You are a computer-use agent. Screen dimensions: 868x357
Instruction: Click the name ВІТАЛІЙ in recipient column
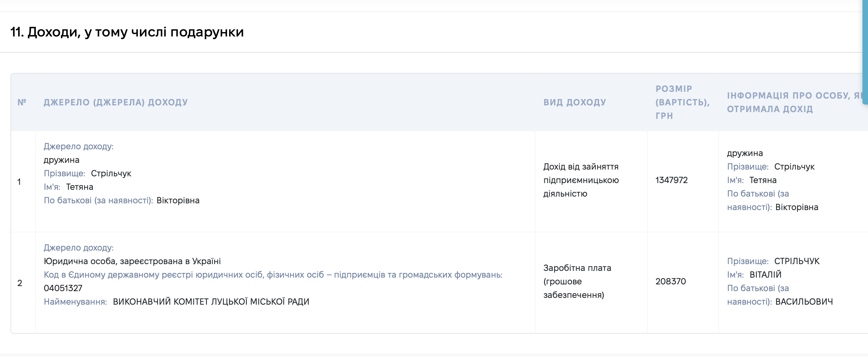click(766, 275)
